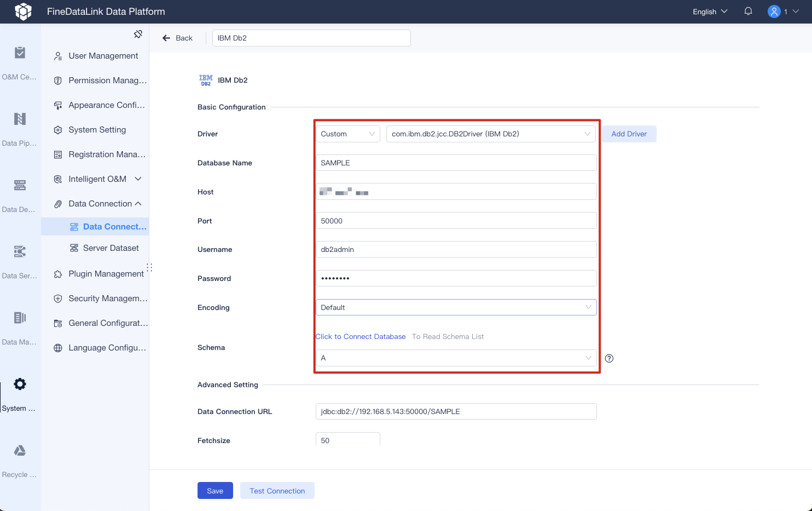This screenshot has width=812, height=511.
Task: Open Data Management sidebar icon
Action: (x=20, y=318)
